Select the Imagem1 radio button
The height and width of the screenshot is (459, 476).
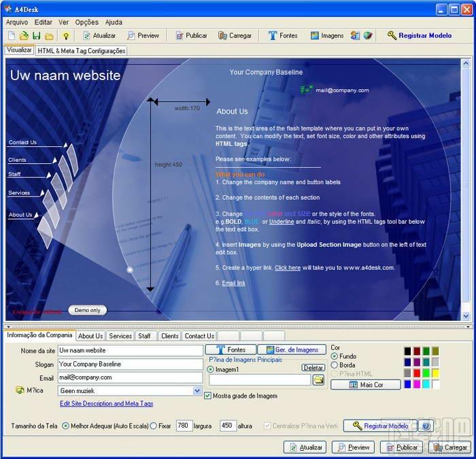point(210,369)
